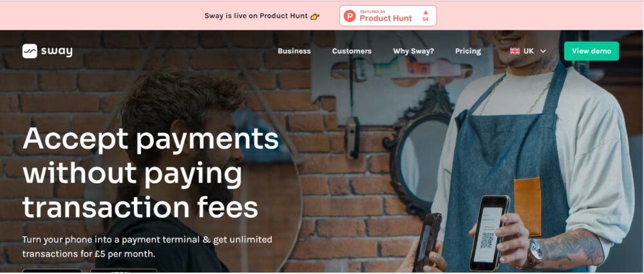Click the second app store badge below subtitle
Viewport: 644px width, 274px height.
coord(124,271)
